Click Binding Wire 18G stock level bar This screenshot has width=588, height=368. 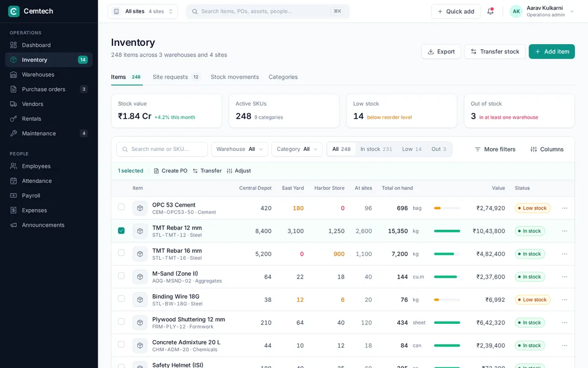[x=447, y=300]
